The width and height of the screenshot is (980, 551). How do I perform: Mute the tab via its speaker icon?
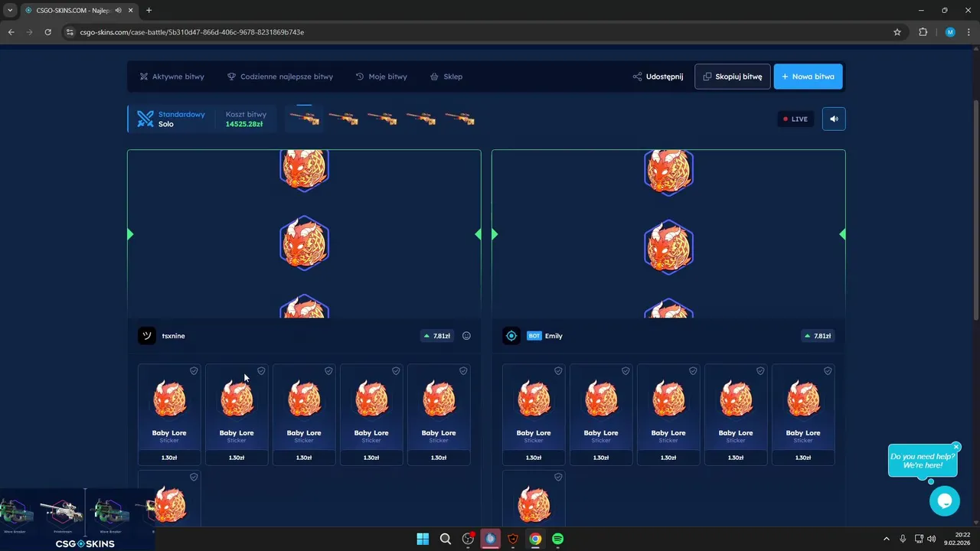[118, 10]
